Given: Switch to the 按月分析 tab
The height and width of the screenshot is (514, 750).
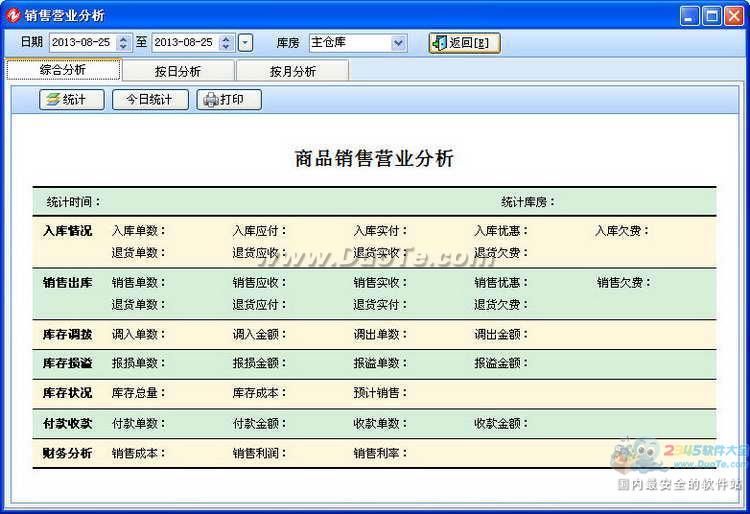Looking at the screenshot, I should pos(292,71).
